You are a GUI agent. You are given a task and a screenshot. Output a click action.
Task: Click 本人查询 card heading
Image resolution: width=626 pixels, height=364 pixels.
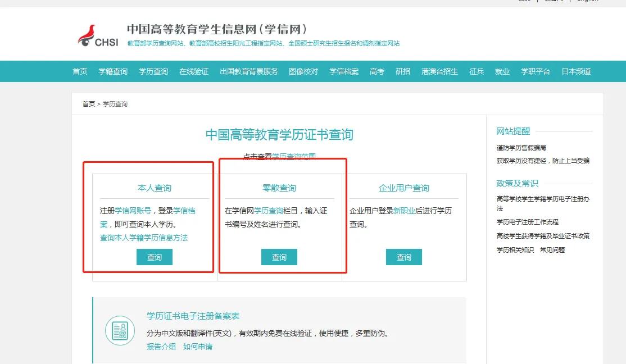pyautogui.click(x=155, y=188)
